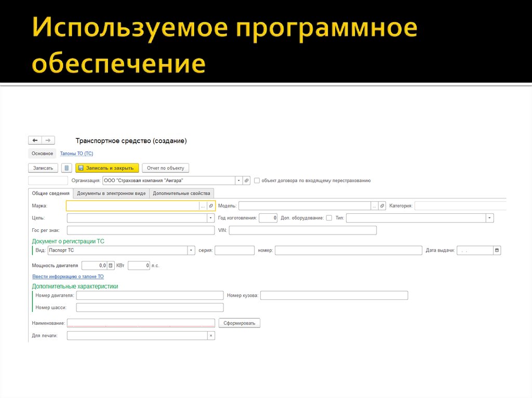532x398 pixels.
Task: Open the Талоны ТО (ТС) link
Action: (76, 153)
